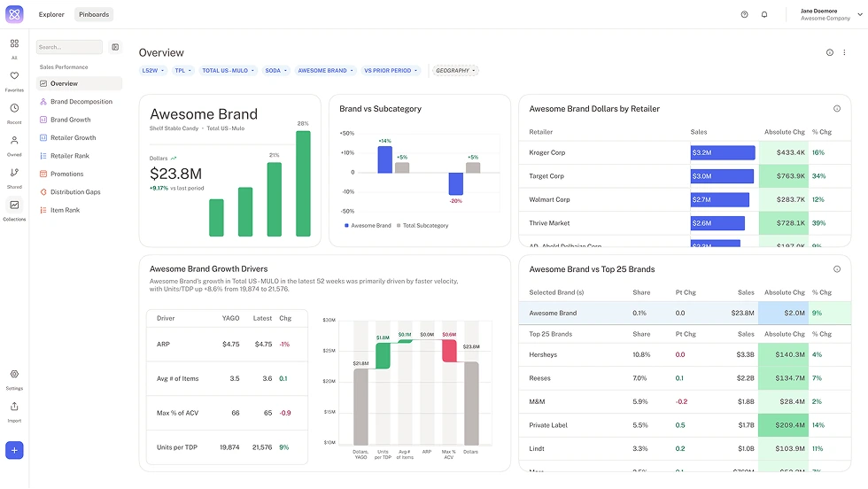The height and width of the screenshot is (489, 868).
Task: Open AWESOME BRAND filter dropdown
Action: tap(326, 71)
